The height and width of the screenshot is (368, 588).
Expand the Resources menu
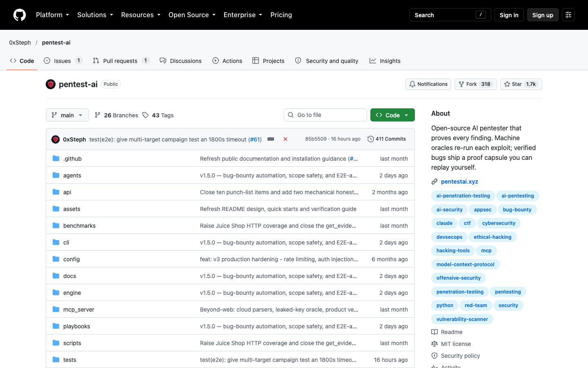coord(141,15)
